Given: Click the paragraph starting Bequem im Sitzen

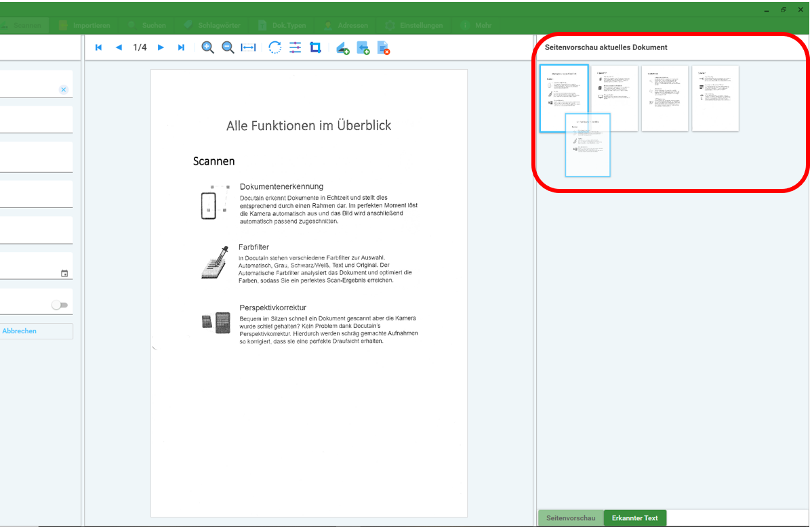Looking at the screenshot, I should click(329, 330).
